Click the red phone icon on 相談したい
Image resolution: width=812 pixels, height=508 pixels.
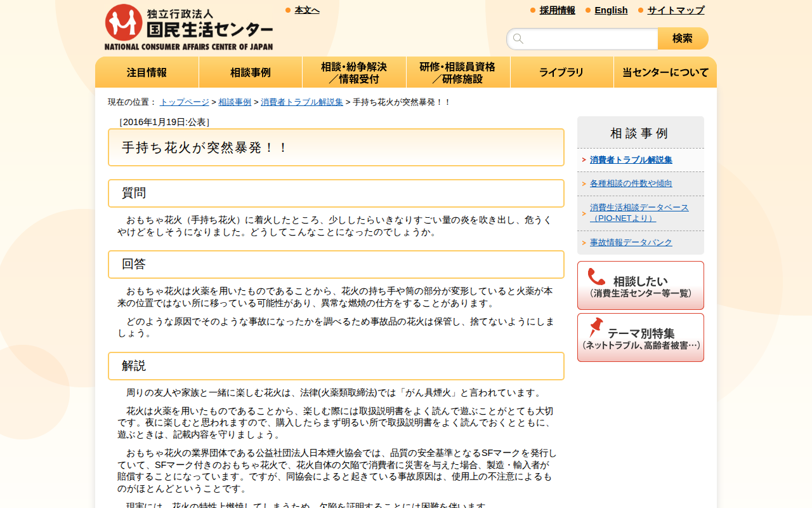pos(596,277)
